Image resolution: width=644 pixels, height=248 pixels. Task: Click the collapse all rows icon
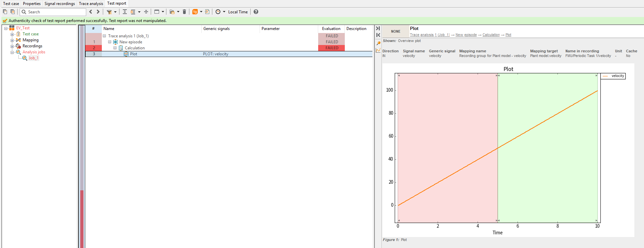click(146, 12)
